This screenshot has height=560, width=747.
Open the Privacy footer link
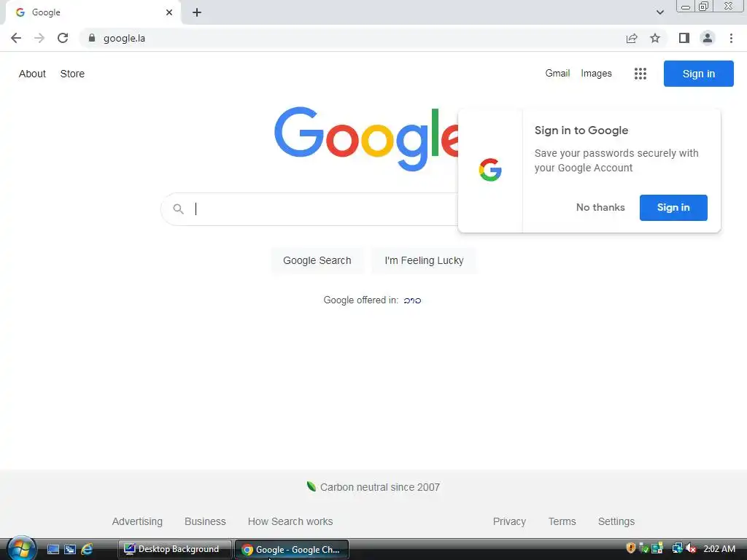point(509,521)
